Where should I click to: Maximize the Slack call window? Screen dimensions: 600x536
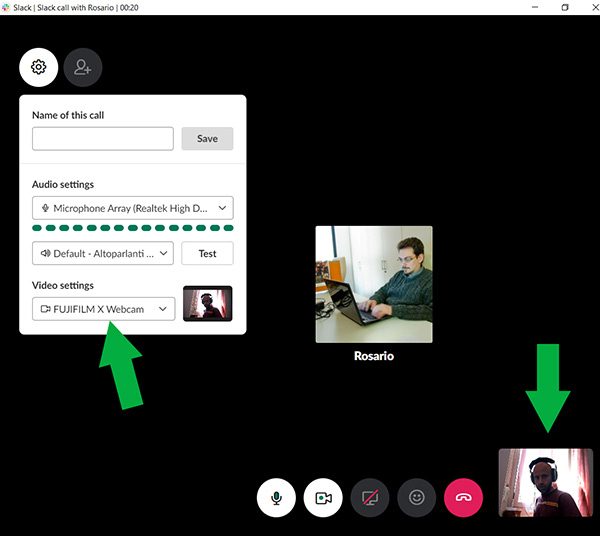[565, 7]
